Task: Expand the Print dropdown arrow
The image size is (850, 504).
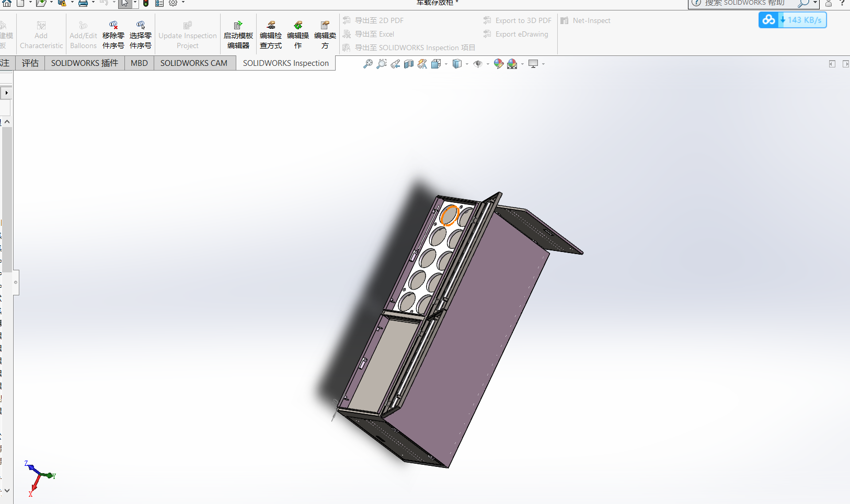Action: (x=93, y=3)
